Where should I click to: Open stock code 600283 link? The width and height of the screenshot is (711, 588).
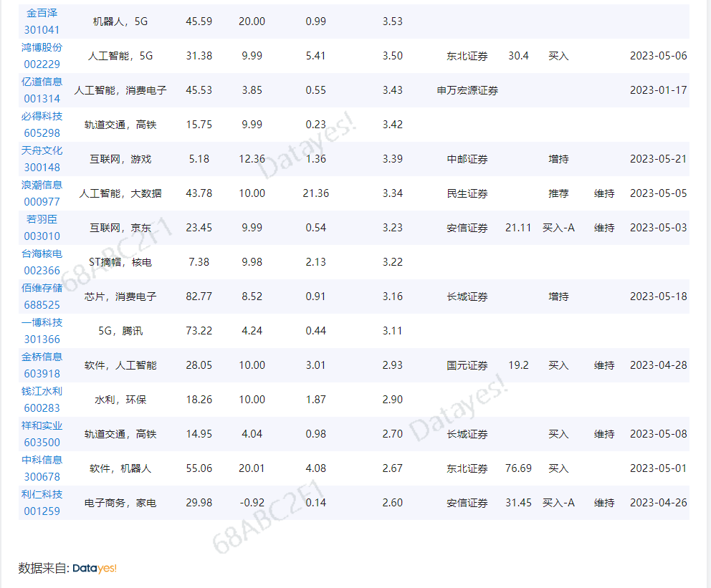tap(42, 409)
